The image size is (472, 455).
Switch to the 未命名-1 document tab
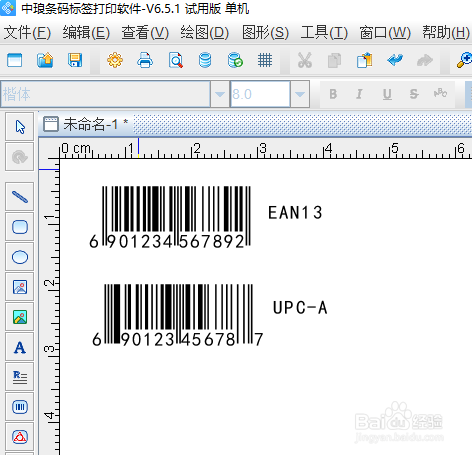click(86, 124)
